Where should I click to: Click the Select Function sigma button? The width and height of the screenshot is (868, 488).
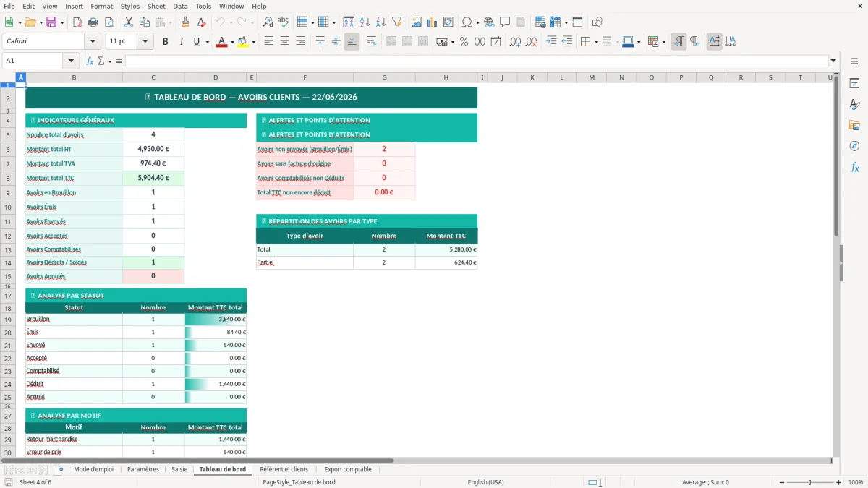101,61
